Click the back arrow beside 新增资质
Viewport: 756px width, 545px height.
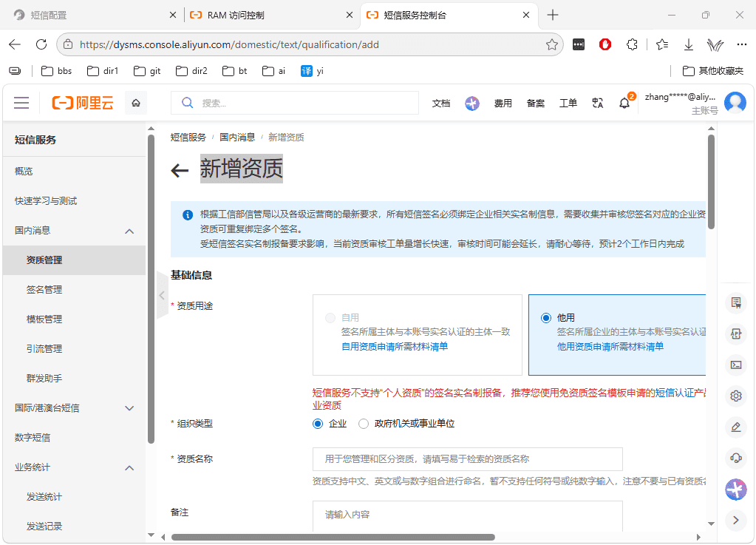tap(180, 170)
